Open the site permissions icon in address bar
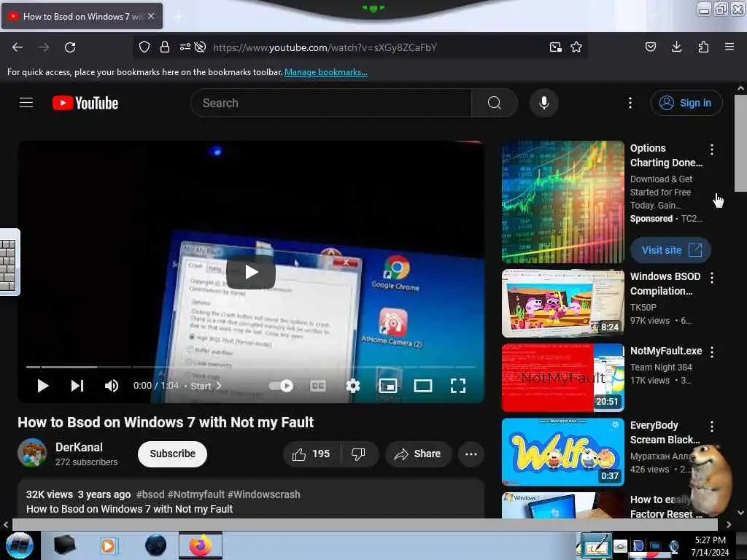The width and height of the screenshot is (747, 560). tap(185, 47)
